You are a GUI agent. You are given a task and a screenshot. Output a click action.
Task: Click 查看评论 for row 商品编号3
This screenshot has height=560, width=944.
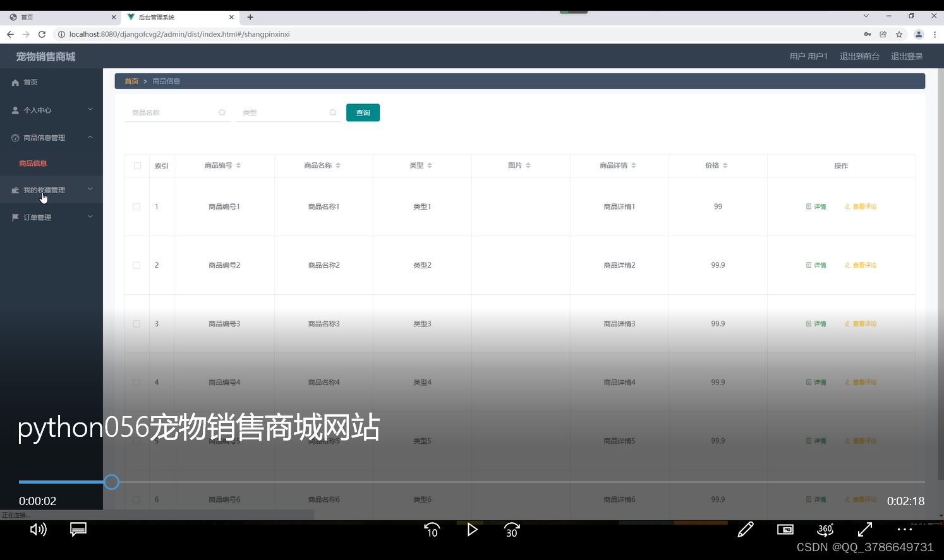pos(861,324)
